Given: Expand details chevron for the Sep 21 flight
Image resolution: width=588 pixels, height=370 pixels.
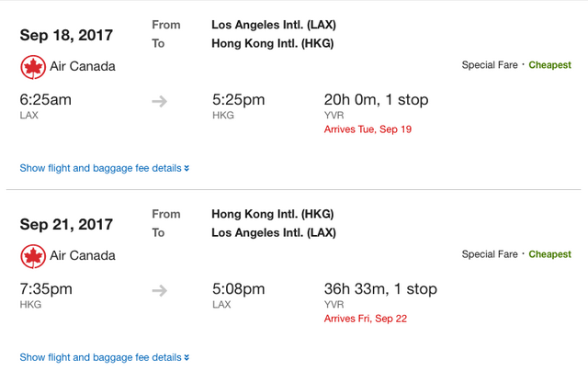Looking at the screenshot, I should 187,357.
